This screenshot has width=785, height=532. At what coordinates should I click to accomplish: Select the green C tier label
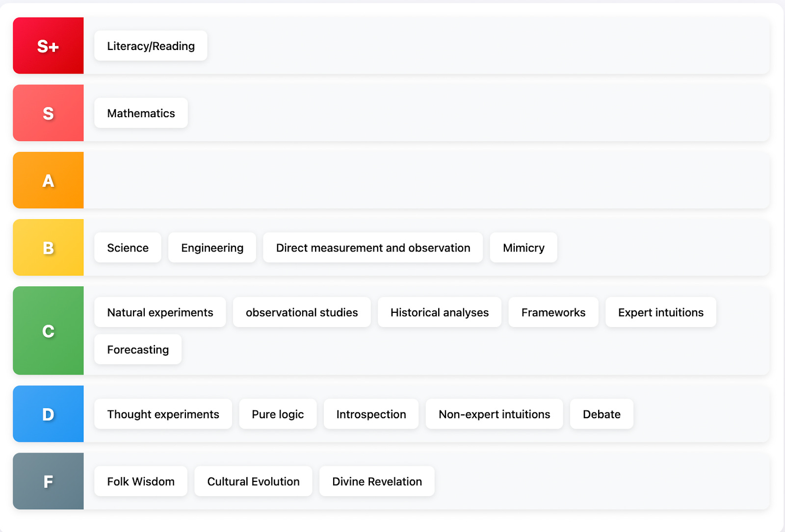[x=48, y=331]
